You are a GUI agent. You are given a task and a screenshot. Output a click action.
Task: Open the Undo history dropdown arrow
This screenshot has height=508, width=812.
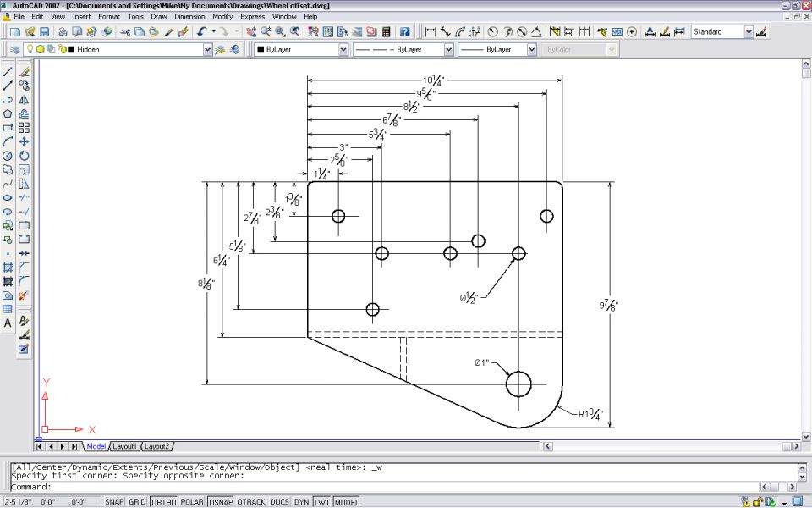point(213,32)
